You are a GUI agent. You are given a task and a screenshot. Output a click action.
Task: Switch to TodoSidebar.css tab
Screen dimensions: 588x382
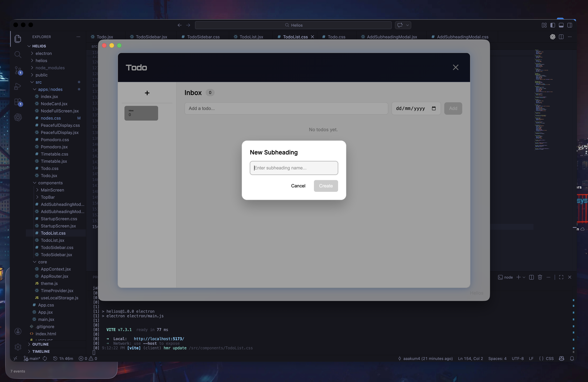pyautogui.click(x=203, y=37)
